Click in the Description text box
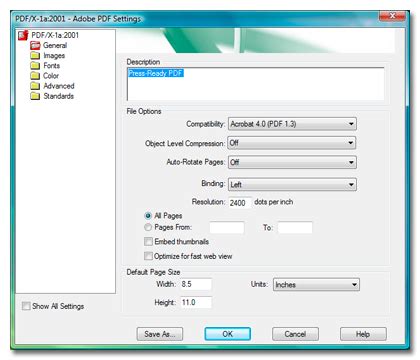This screenshot has width=420, height=360. [255, 84]
